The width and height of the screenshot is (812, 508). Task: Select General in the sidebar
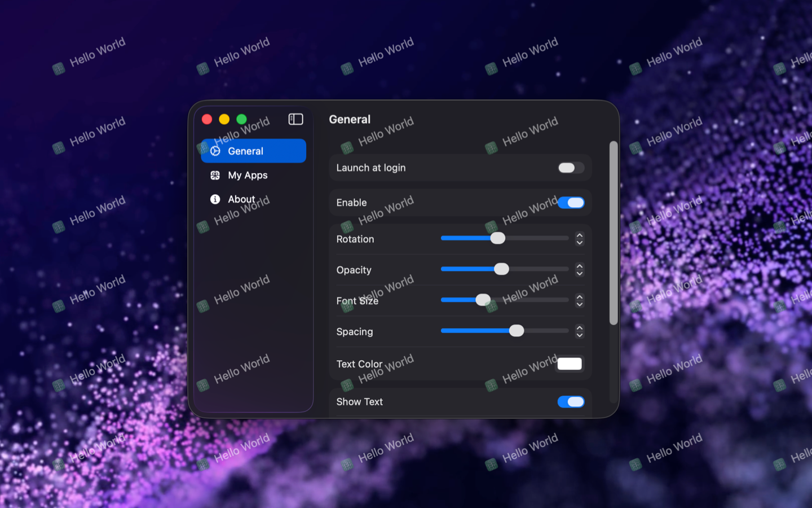[253, 151]
